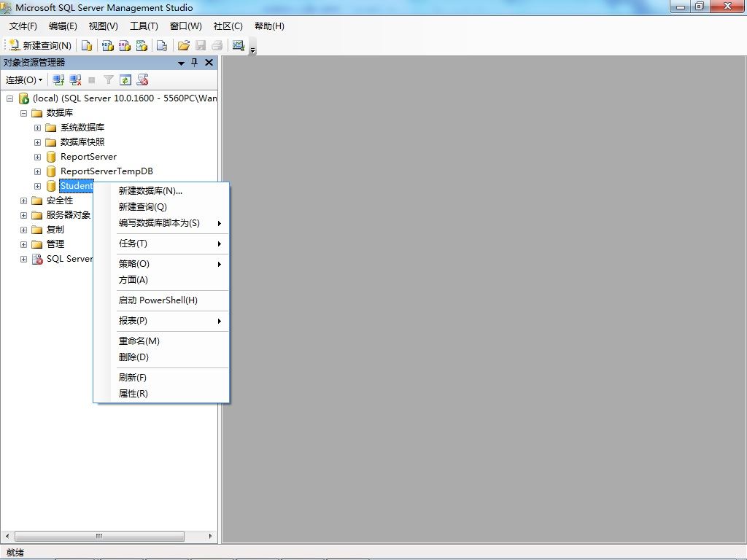Open the 工具(T) menu
Image resolution: width=747 pixels, height=560 pixels.
pos(144,26)
